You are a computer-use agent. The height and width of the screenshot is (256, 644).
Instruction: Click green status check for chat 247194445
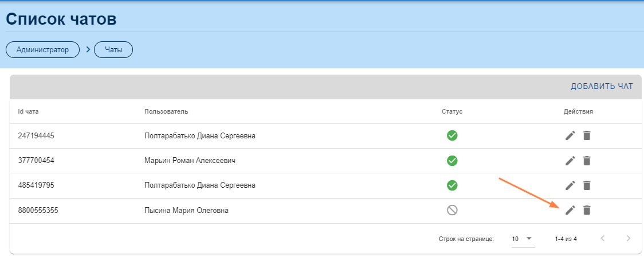pos(452,135)
